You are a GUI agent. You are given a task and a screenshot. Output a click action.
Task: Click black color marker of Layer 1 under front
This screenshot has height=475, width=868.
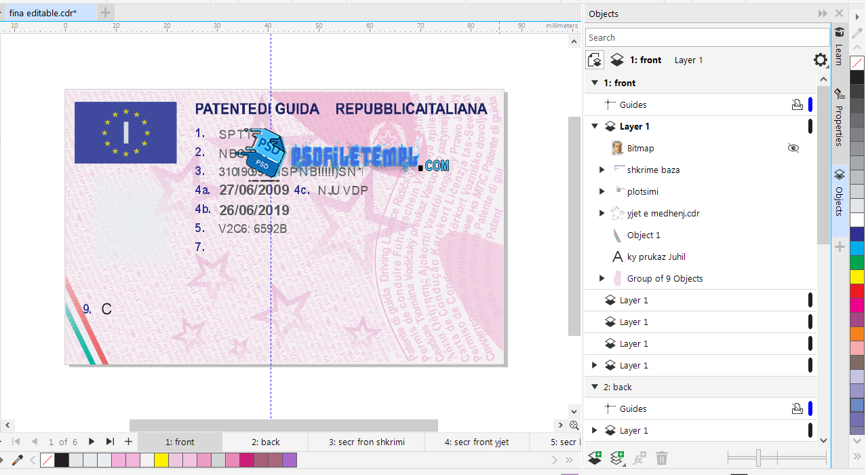coord(810,126)
